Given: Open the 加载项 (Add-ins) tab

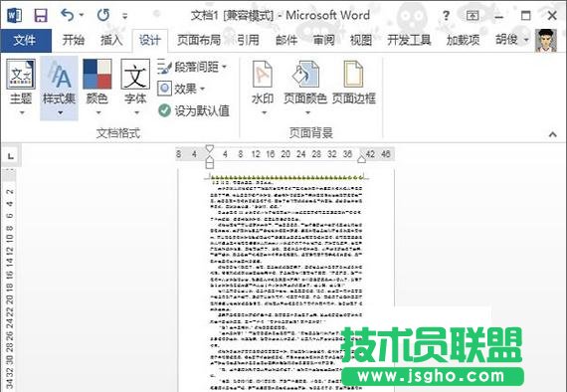Looking at the screenshot, I should pos(463,40).
